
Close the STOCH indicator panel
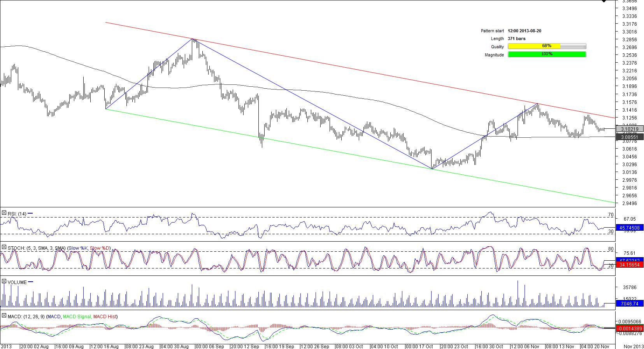[4, 247]
